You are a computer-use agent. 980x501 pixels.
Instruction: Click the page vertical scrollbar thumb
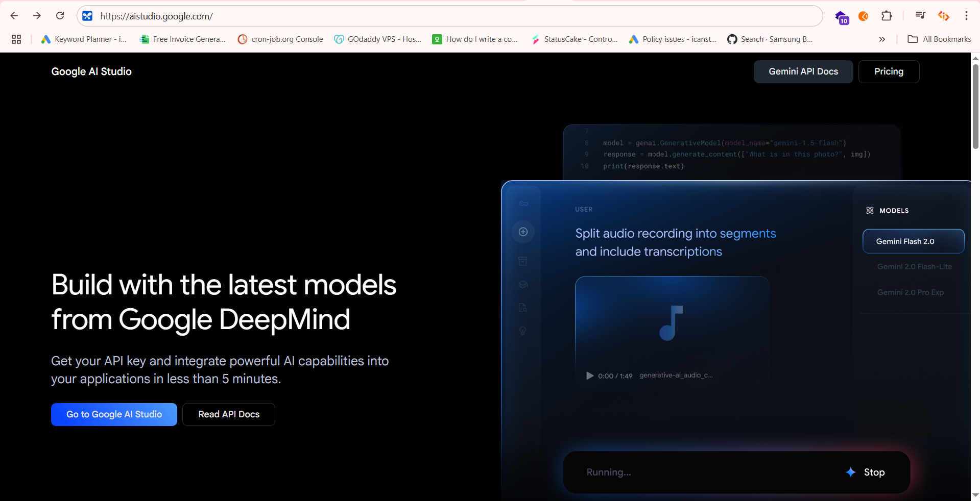pos(975,107)
